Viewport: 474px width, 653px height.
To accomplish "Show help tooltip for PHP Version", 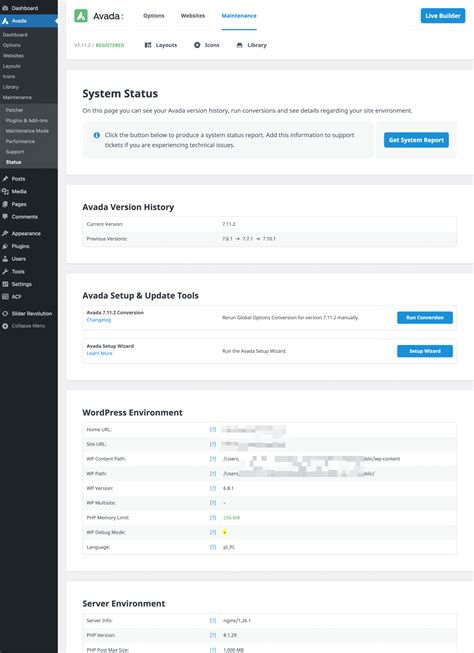I will pos(213,635).
